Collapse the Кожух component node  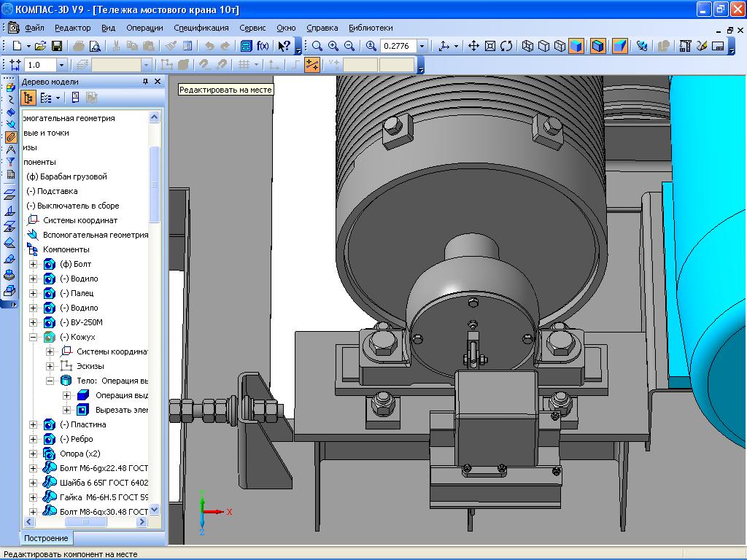click(x=33, y=337)
